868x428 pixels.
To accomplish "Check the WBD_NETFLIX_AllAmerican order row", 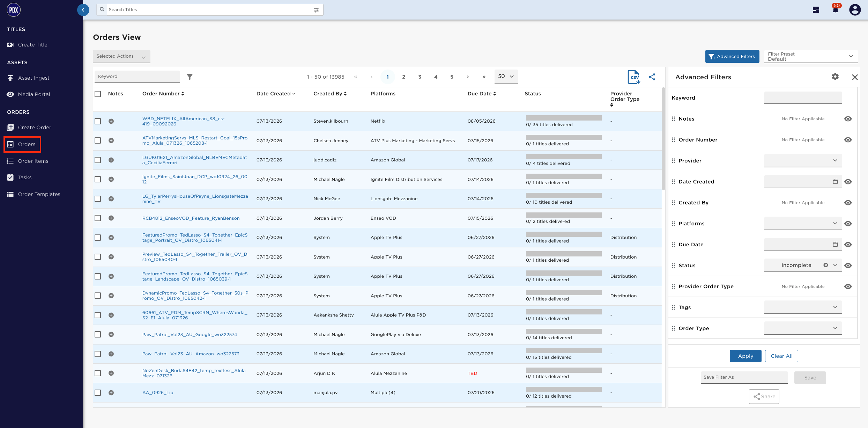I will pyautogui.click(x=98, y=121).
